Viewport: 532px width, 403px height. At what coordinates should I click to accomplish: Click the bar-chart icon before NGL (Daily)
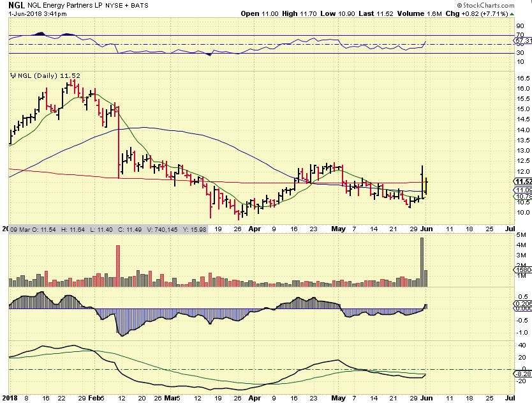pos(13,76)
